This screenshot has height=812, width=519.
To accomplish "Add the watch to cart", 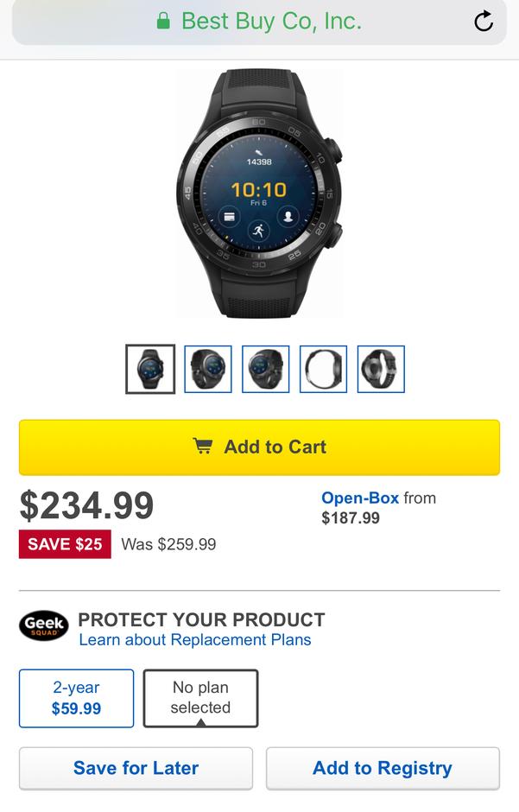I will (x=259, y=447).
